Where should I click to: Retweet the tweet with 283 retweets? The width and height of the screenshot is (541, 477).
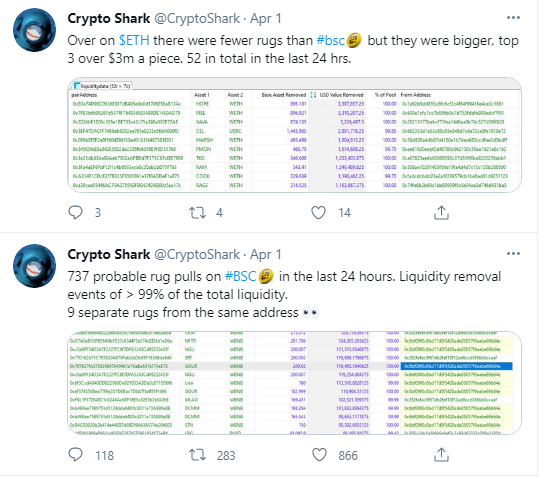[197, 455]
